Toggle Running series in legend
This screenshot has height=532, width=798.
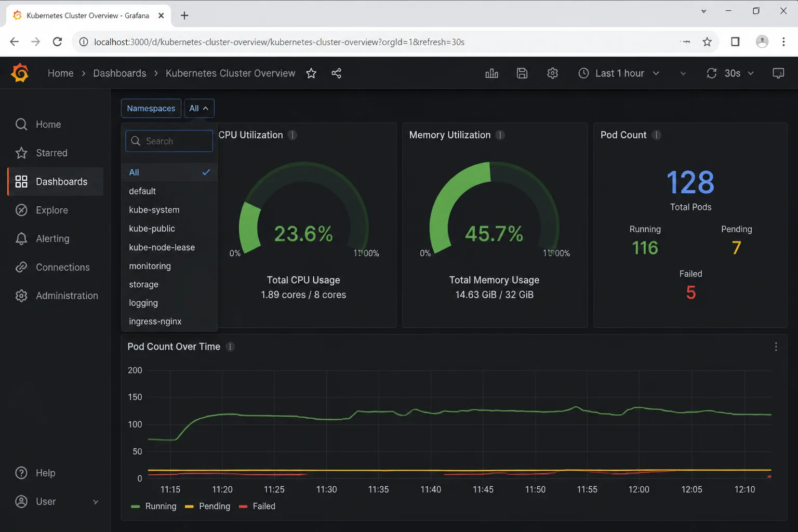point(154,506)
